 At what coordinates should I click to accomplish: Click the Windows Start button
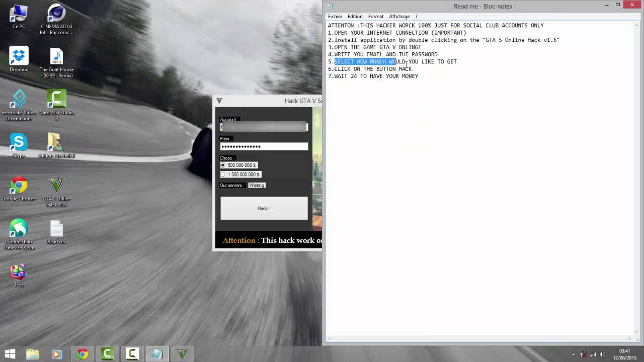[10, 354]
